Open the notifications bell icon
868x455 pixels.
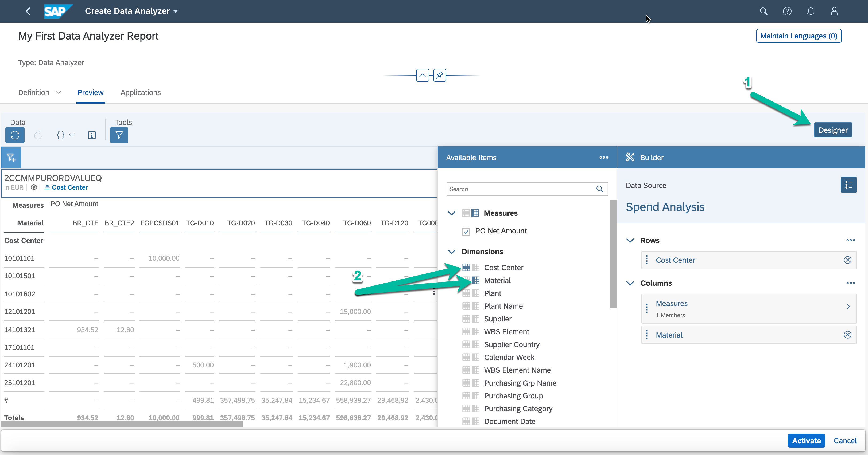[x=810, y=11]
